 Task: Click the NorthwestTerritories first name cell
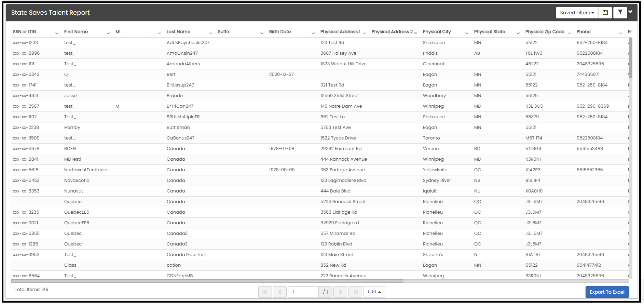click(x=86, y=170)
